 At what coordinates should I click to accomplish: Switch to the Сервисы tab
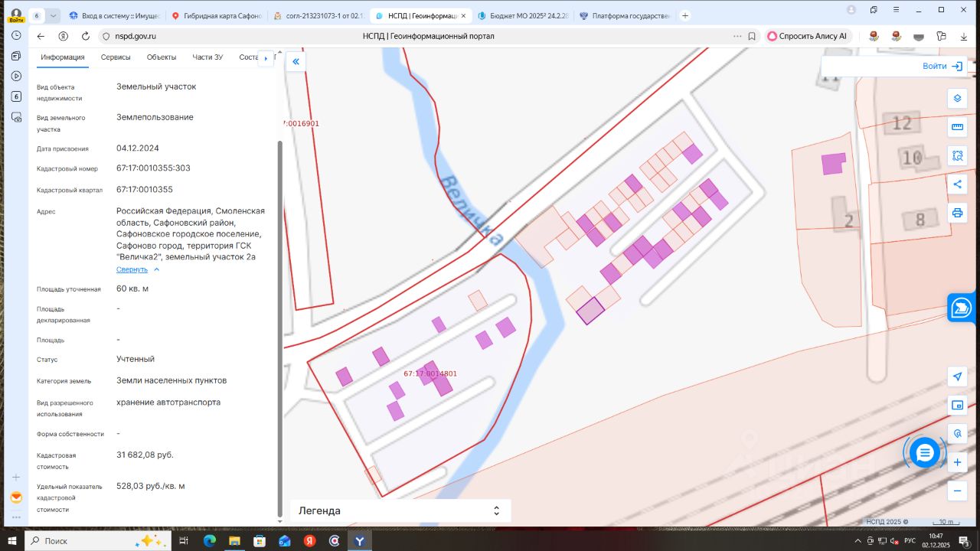[116, 57]
